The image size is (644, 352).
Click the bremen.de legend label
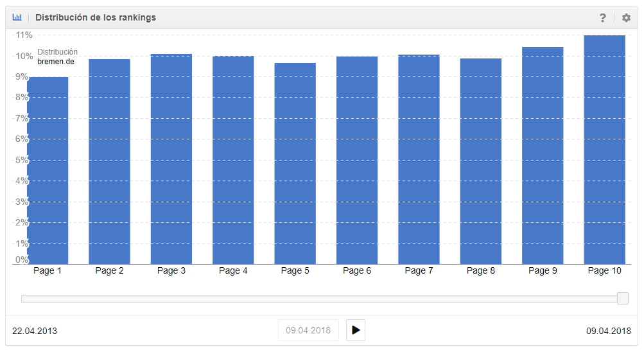[x=56, y=62]
